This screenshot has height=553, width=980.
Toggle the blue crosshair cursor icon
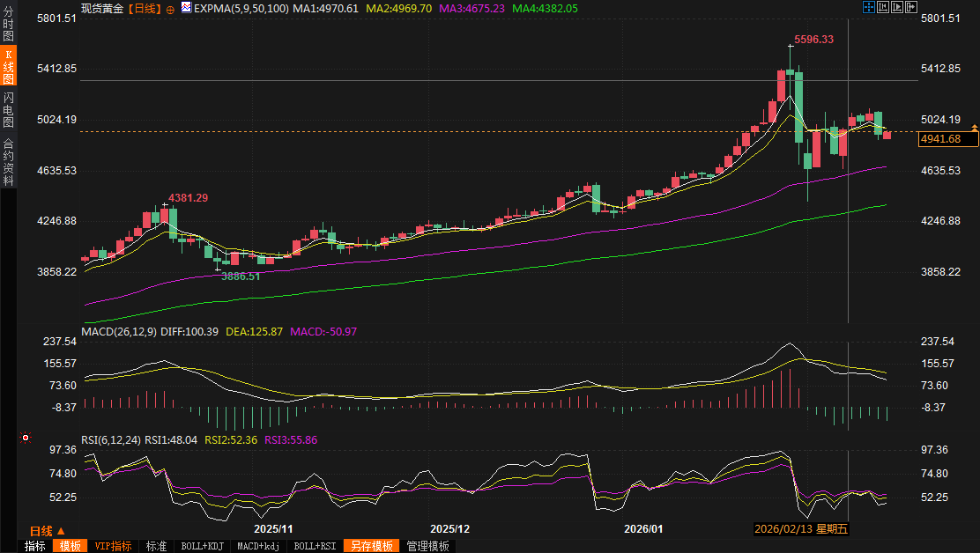pyautogui.click(x=868, y=7)
